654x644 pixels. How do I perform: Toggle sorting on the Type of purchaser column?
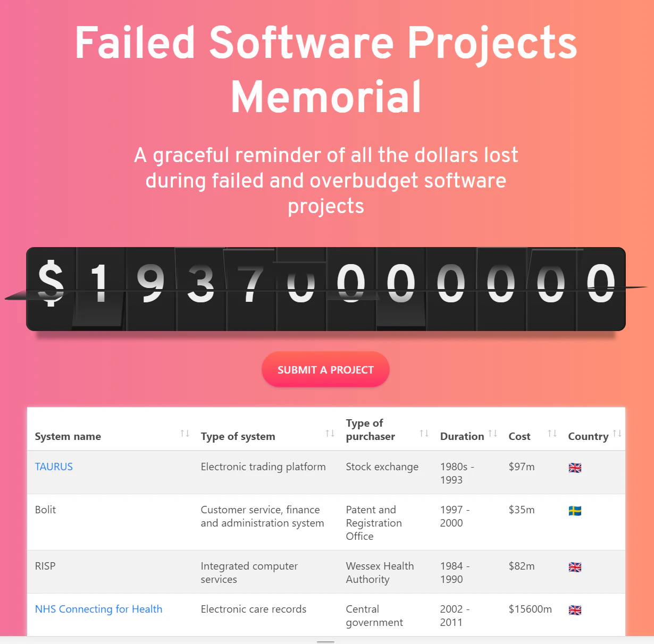424,433
